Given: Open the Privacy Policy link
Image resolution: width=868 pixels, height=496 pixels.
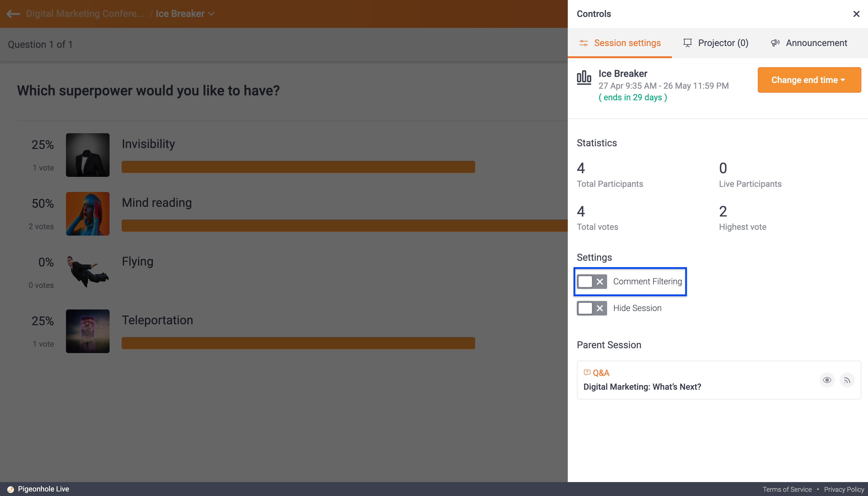Looking at the screenshot, I should pos(844,489).
